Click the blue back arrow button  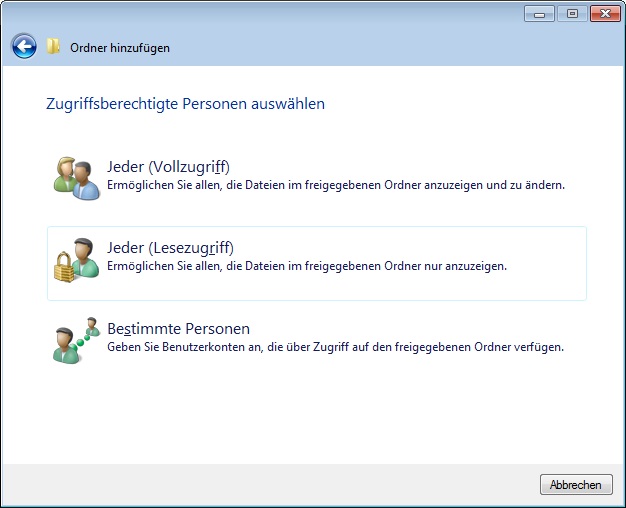pos(24,46)
